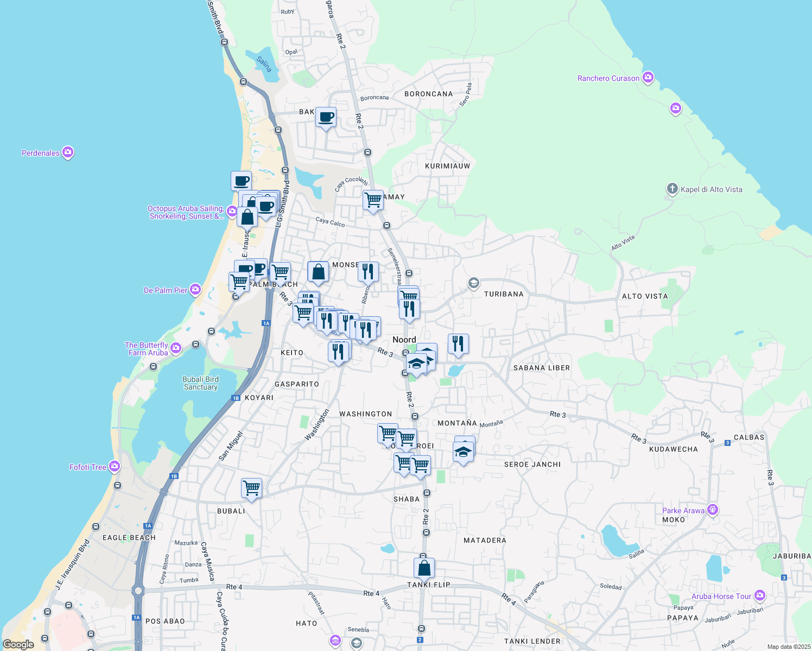The width and height of the screenshot is (812, 651).
Task: Select the Perdenales marker offshore
Action: [x=67, y=152]
